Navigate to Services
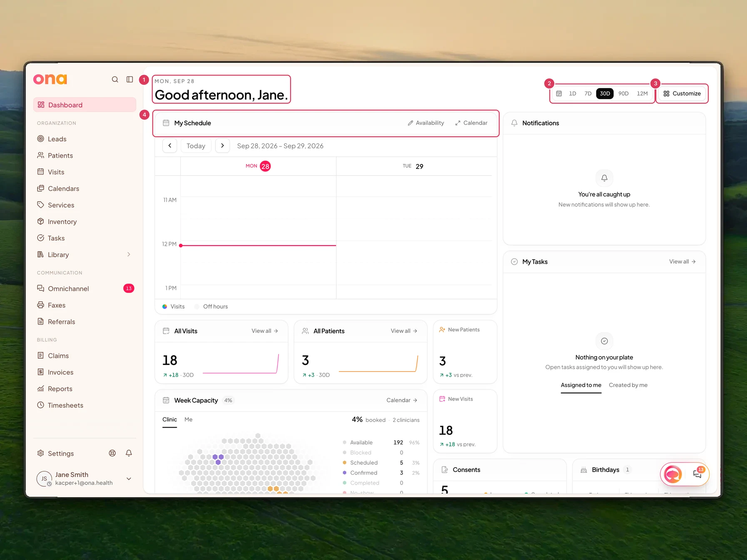This screenshot has width=747, height=560. click(85, 205)
